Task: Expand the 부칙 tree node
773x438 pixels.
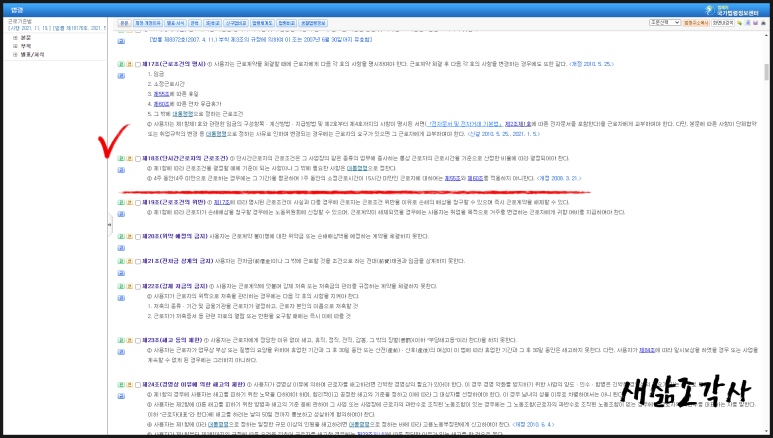Action: coord(15,46)
